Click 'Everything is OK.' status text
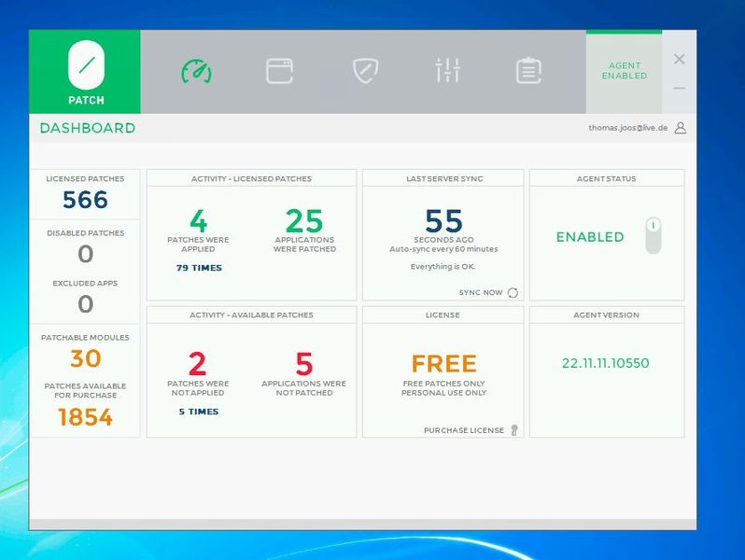This screenshot has width=745, height=560. [443, 266]
